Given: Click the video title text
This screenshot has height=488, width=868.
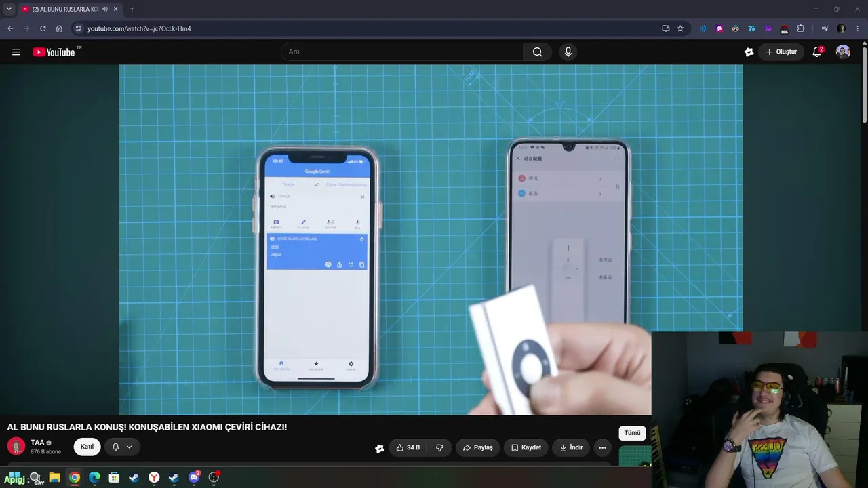Looking at the screenshot, I should (x=147, y=427).
